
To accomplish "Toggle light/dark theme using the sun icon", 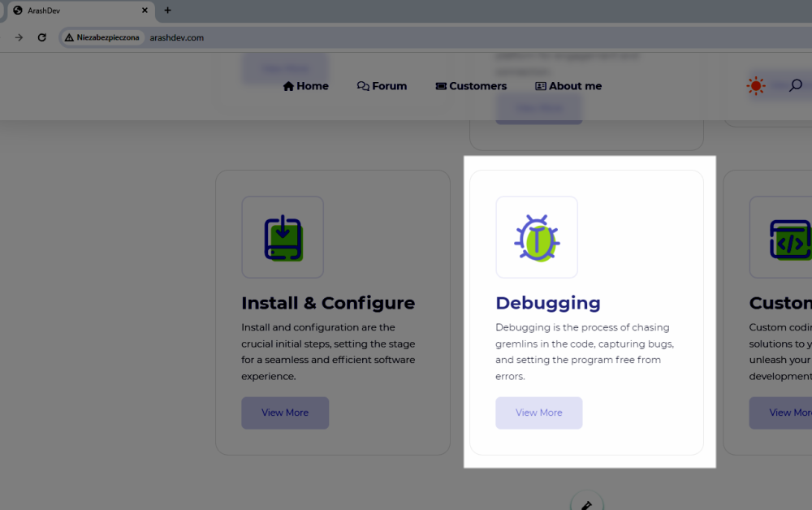I will point(756,85).
